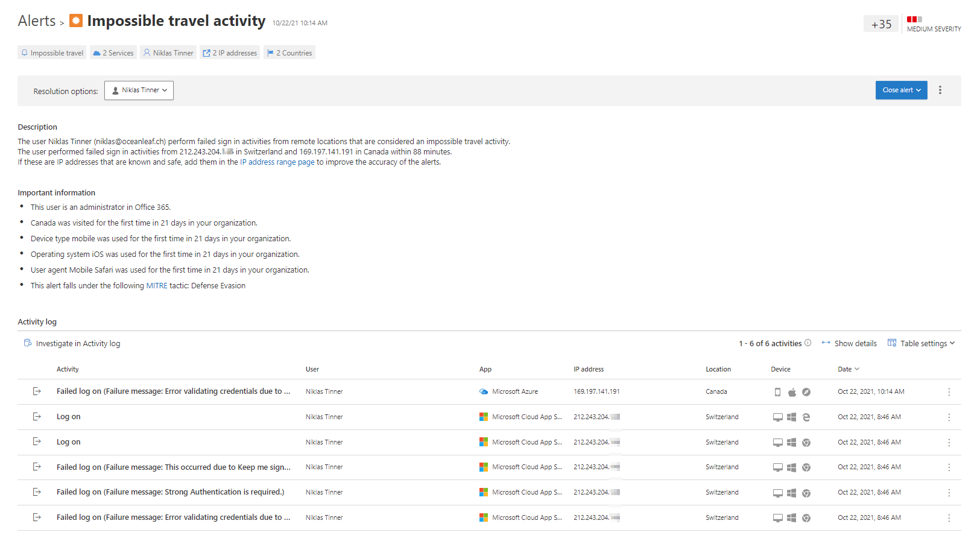Expand the Close alert dropdown button
Image resolution: width=980 pixels, height=541 pixels.
click(901, 90)
